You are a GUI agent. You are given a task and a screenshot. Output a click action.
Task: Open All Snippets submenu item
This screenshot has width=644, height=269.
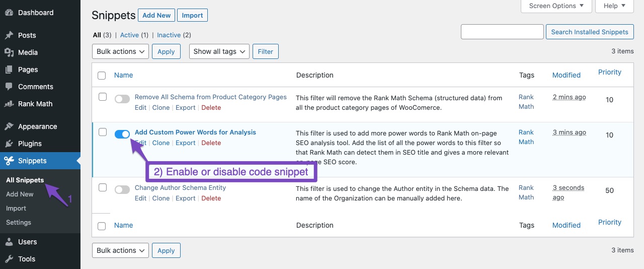click(x=25, y=180)
